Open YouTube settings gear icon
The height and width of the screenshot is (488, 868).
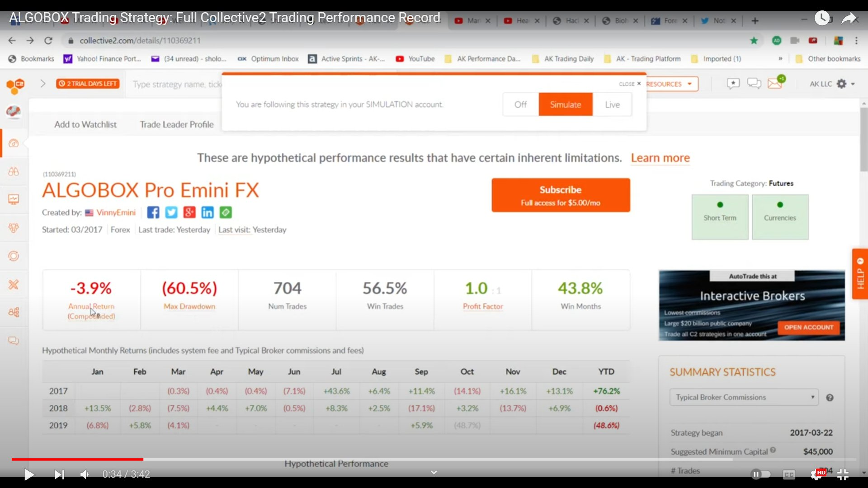point(816,474)
